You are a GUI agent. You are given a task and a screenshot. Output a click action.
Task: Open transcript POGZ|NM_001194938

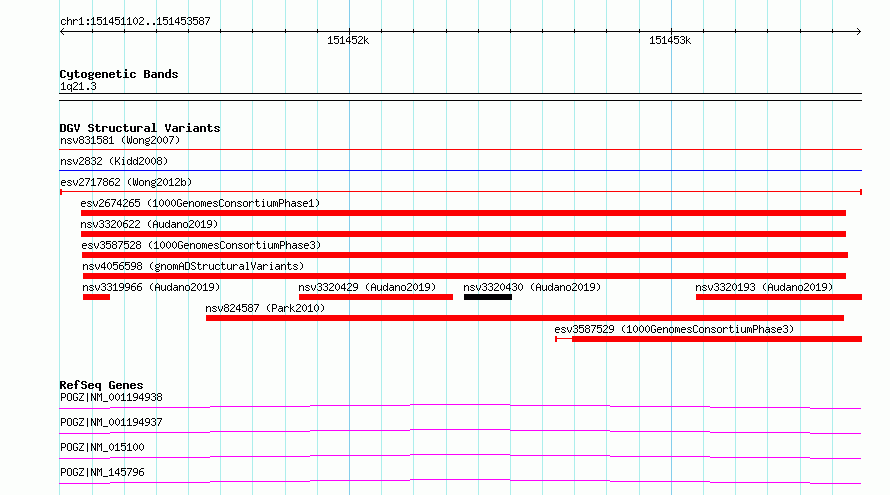tap(111, 397)
